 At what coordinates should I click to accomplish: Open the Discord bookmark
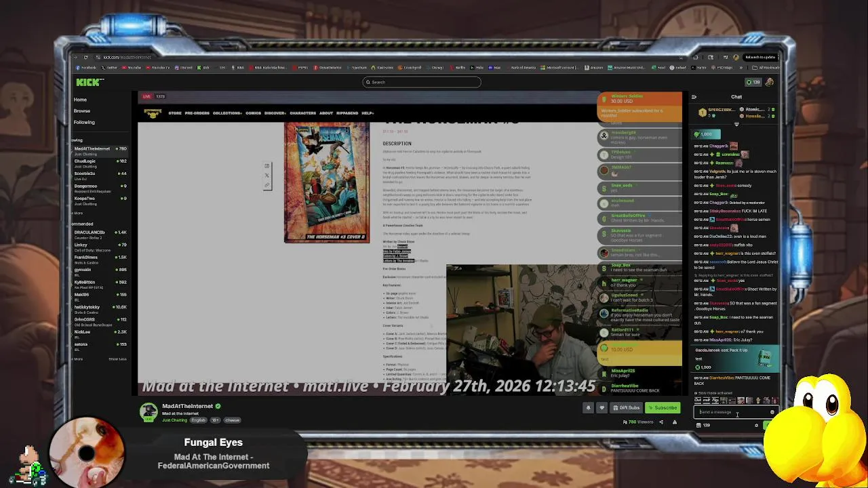coord(184,68)
